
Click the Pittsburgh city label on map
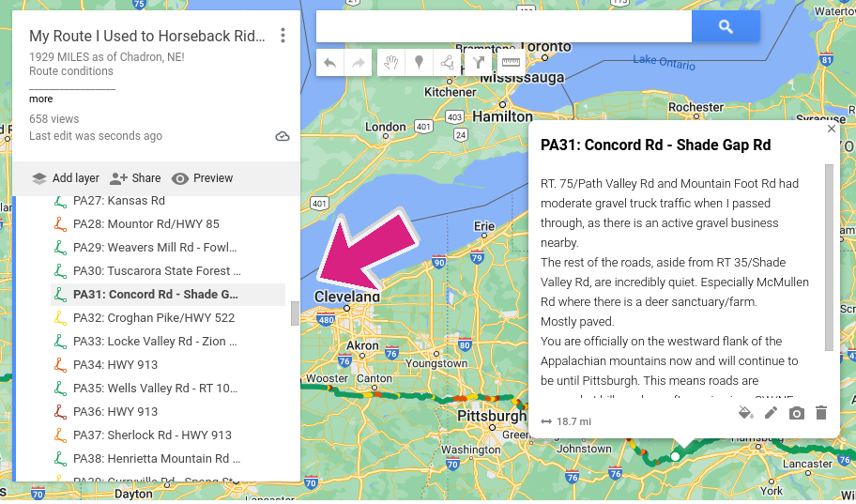tap(491, 416)
